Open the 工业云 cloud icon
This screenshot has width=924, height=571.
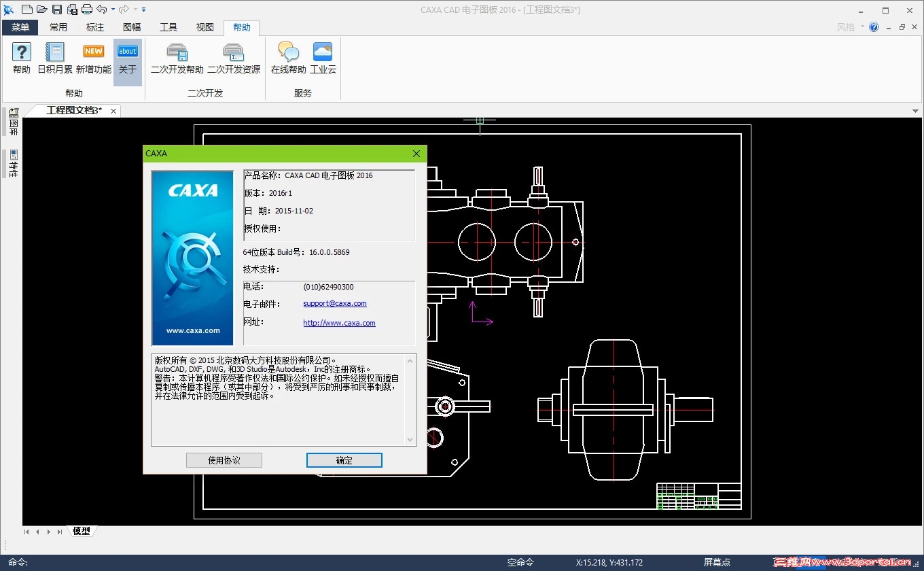tap(323, 58)
